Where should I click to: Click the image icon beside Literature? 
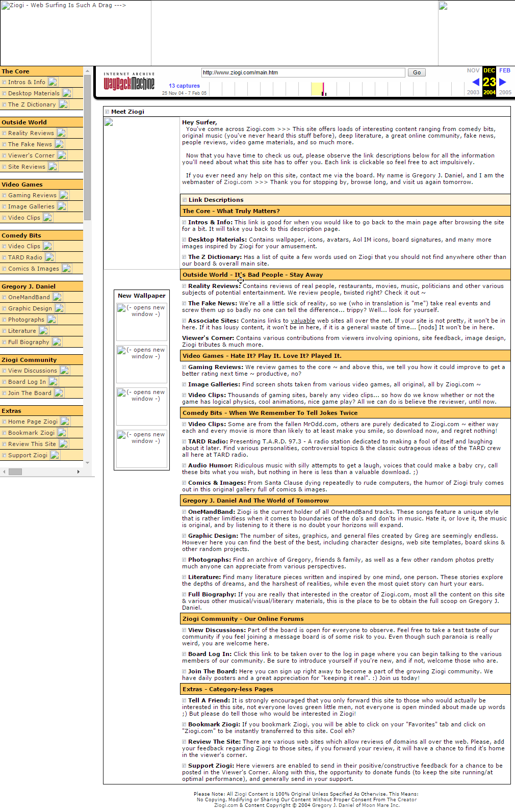[x=44, y=331]
